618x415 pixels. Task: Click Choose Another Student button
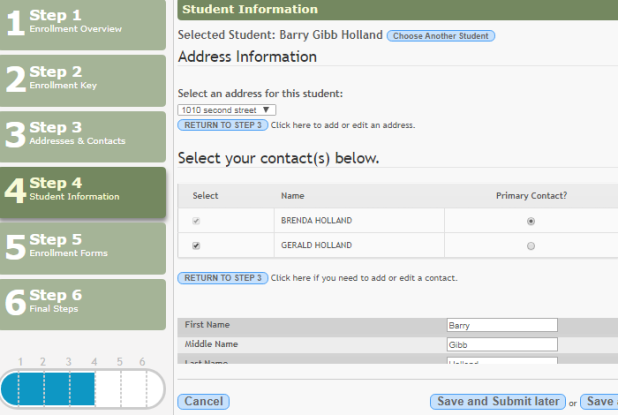tap(440, 36)
